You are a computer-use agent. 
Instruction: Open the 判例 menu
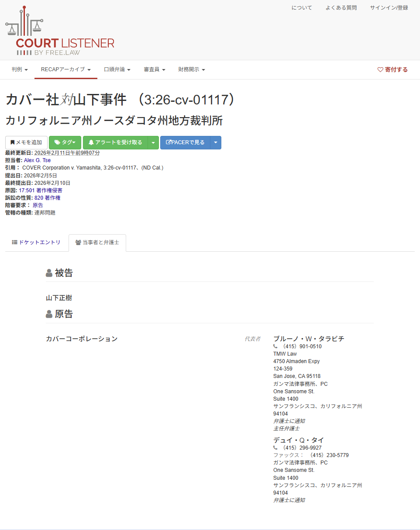pyautogui.click(x=20, y=69)
